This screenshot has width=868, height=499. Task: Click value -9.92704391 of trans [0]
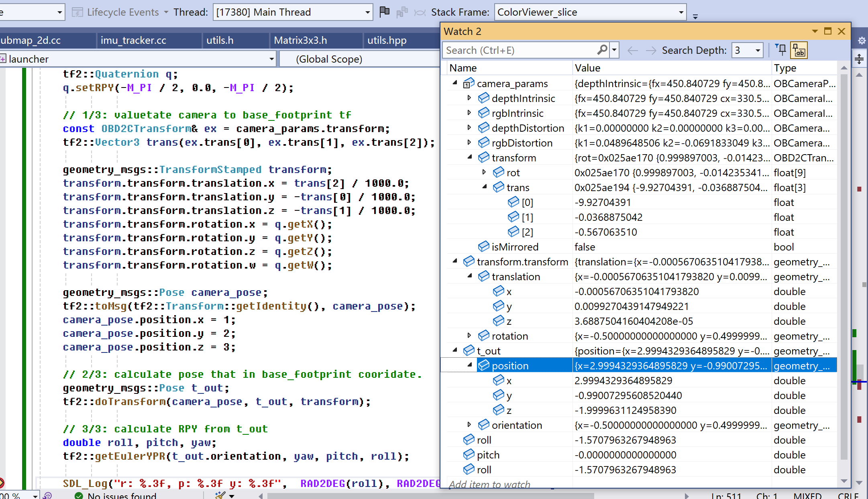[x=603, y=202]
